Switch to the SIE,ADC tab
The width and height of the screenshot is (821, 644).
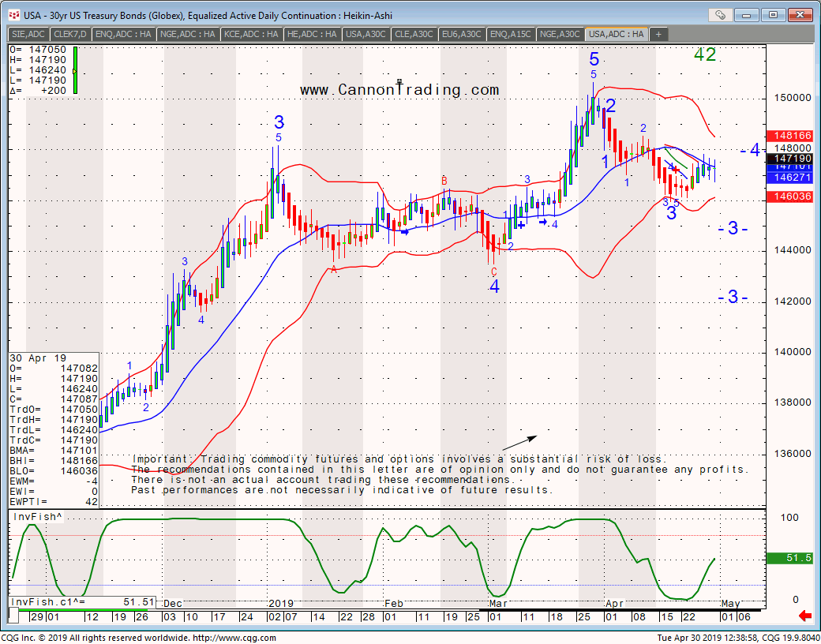[28, 34]
